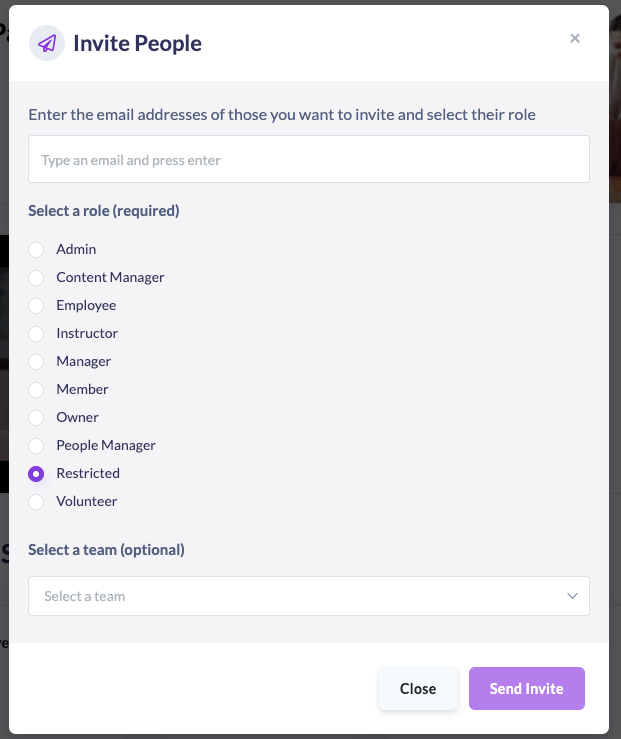Click the team dropdown chevron arrow
This screenshot has height=739, width=621.
coord(573,596)
